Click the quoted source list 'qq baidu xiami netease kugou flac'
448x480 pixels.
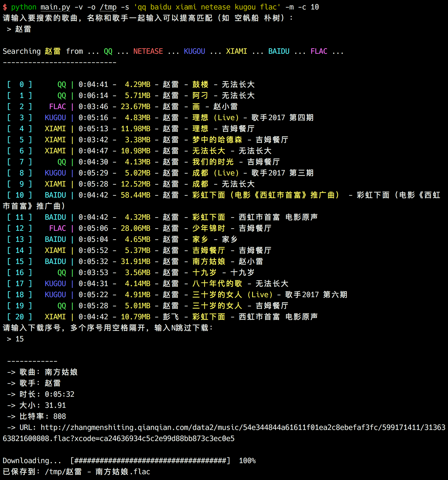coord(207,7)
